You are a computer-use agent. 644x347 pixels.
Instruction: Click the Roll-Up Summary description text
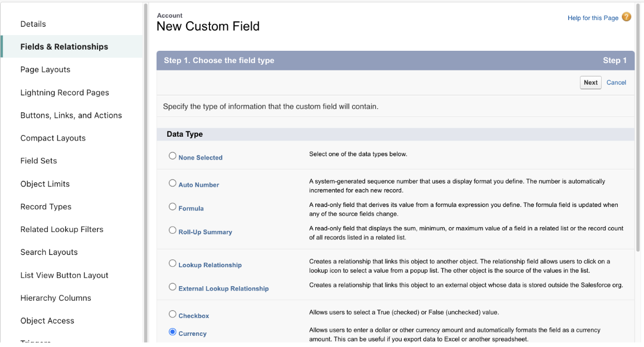point(466,233)
